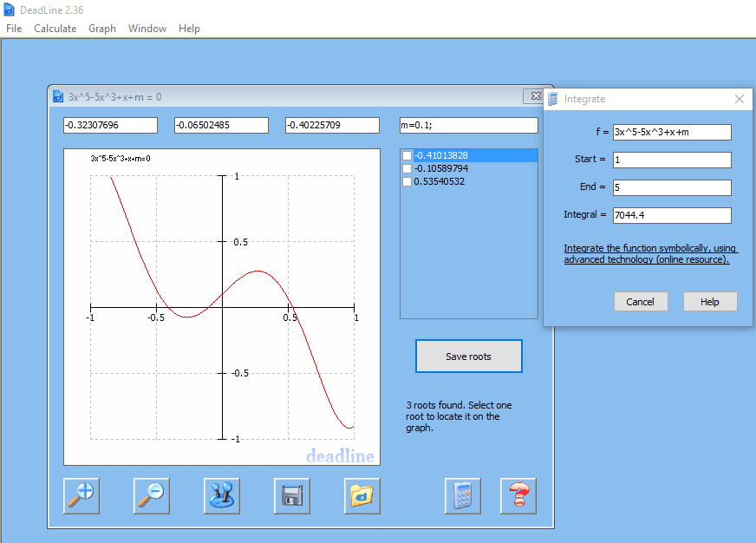This screenshot has width=756, height=543.
Task: Click the f function input field
Action: (x=672, y=132)
